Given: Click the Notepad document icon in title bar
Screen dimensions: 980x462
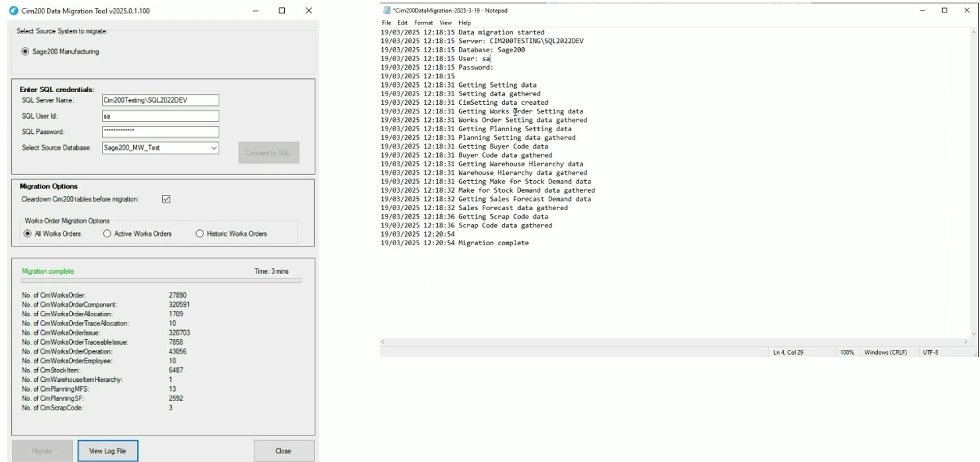Looking at the screenshot, I should [387, 11].
